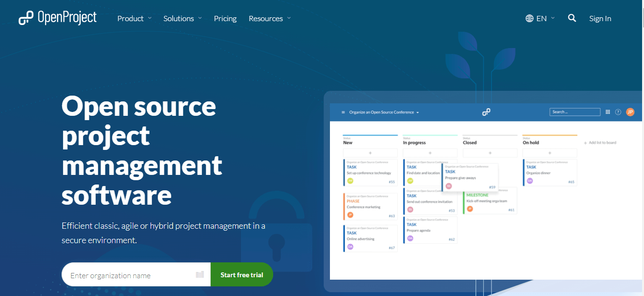Open the Conference marketing phase title
The width and height of the screenshot is (644, 296).
coord(364,207)
